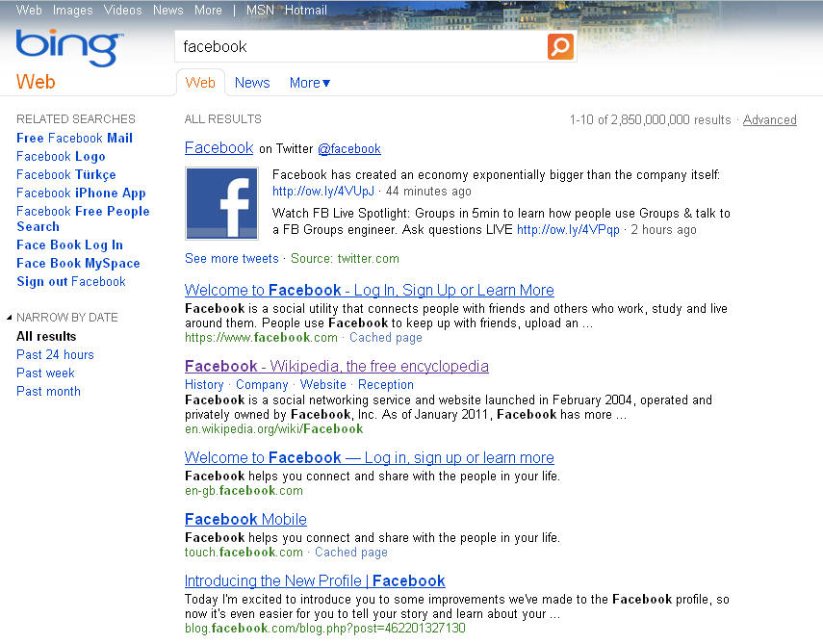823x644 pixels.
Task: Select related search Sign out Facebook
Action: pyautogui.click(x=71, y=282)
